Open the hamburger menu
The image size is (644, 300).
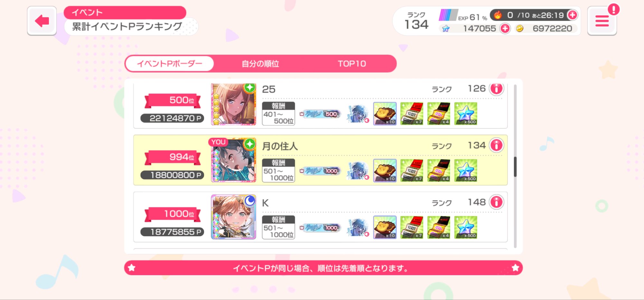pos(602,21)
